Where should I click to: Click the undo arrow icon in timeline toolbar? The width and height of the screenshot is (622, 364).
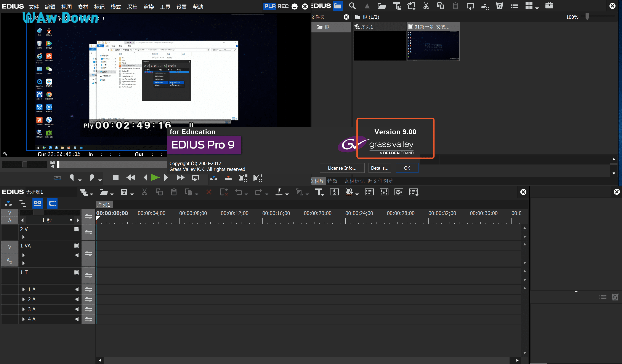click(x=238, y=192)
